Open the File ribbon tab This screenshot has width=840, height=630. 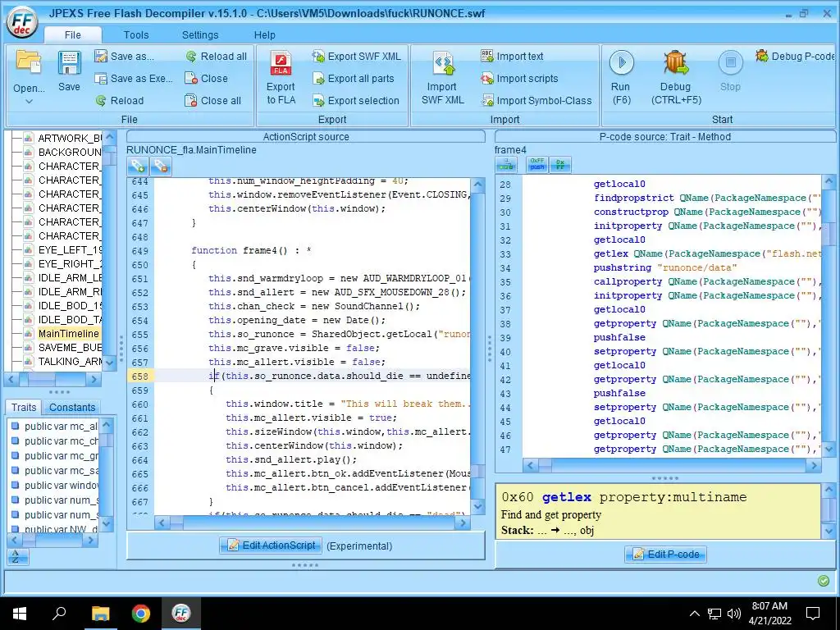click(73, 34)
